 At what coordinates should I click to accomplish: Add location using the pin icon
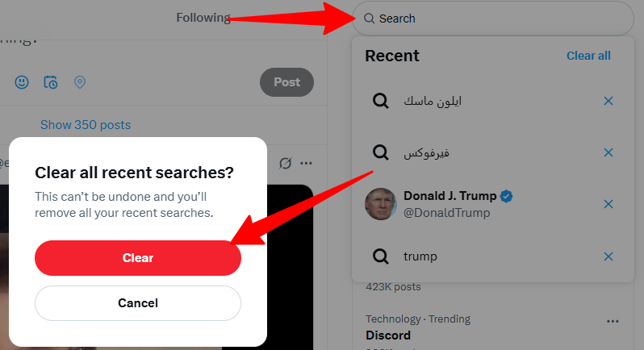80,82
